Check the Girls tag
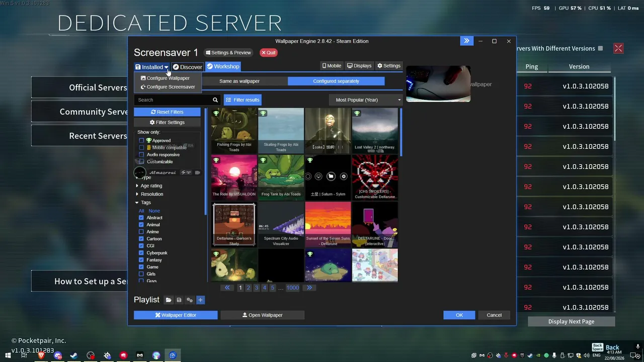The width and height of the screenshot is (644, 362). point(141,274)
